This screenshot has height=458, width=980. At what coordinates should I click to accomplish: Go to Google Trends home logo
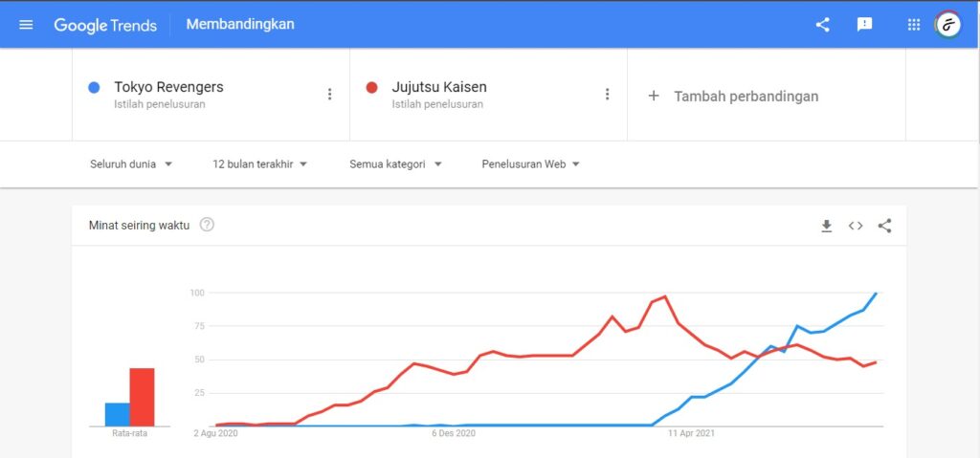(x=105, y=25)
